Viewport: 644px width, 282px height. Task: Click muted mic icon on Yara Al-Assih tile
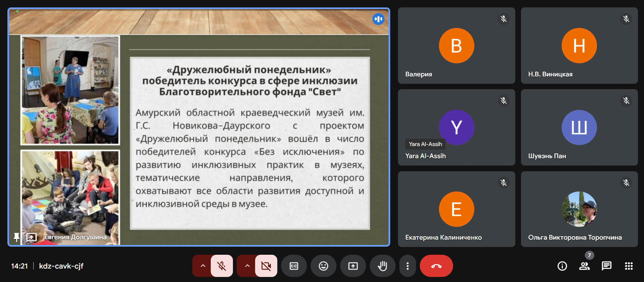tap(504, 101)
